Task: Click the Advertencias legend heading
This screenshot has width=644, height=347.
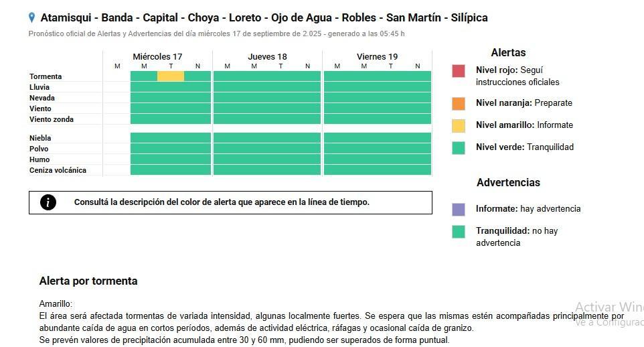Action: point(508,182)
